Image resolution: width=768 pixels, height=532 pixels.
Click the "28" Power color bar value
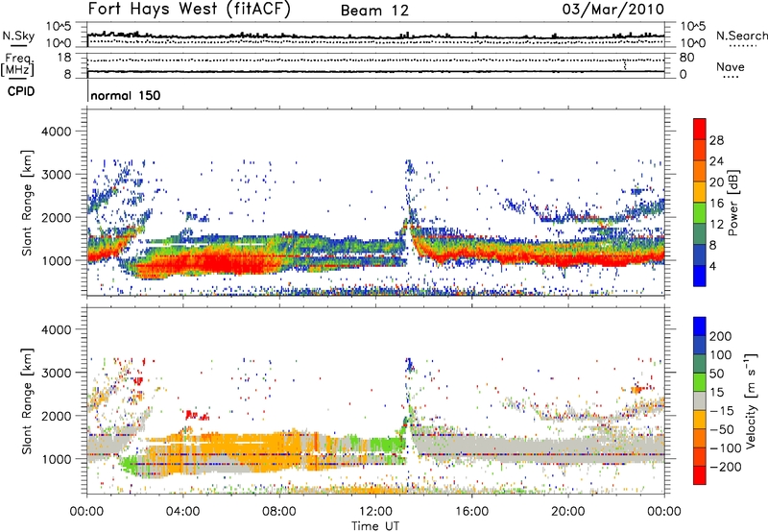(716, 140)
